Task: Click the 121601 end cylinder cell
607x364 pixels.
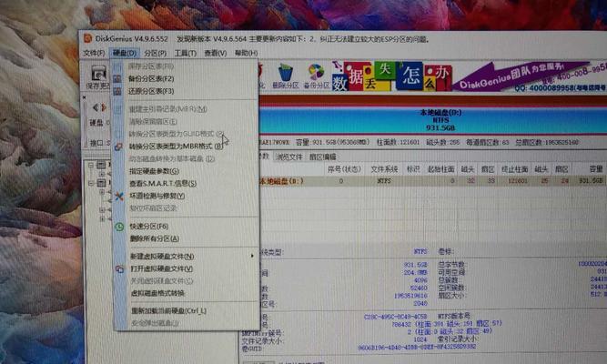Action: point(518,181)
